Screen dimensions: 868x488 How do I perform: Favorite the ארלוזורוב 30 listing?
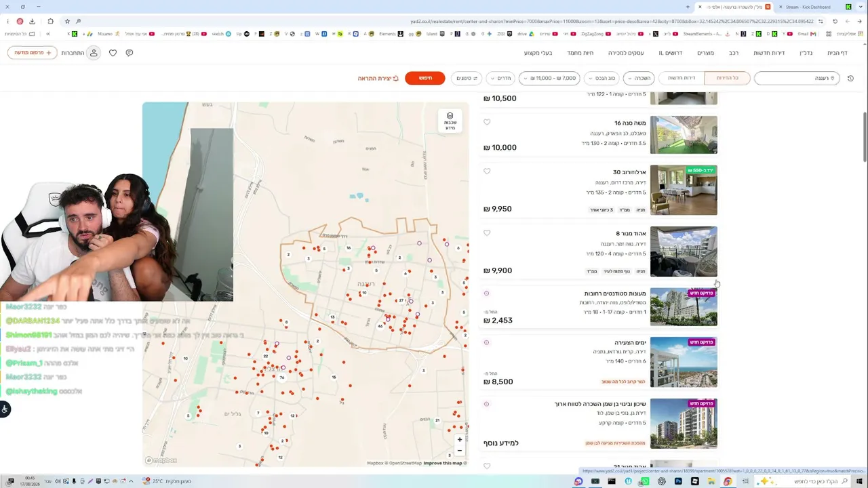click(x=487, y=171)
